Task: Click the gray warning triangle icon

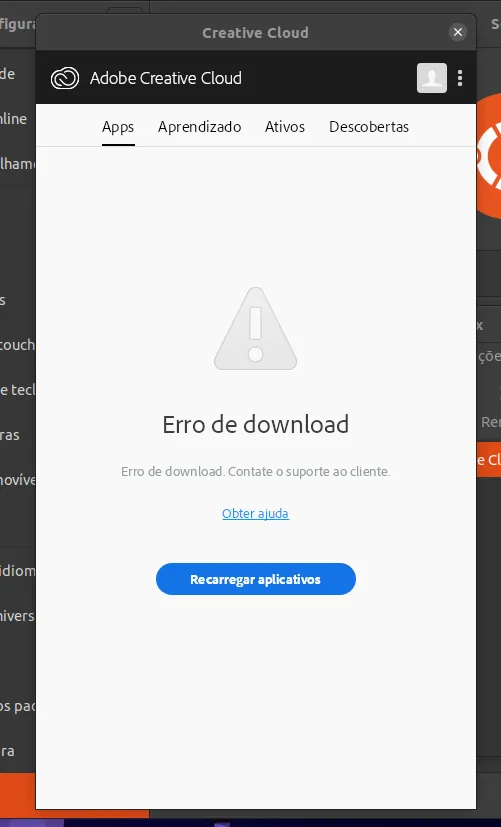Action: click(x=255, y=329)
